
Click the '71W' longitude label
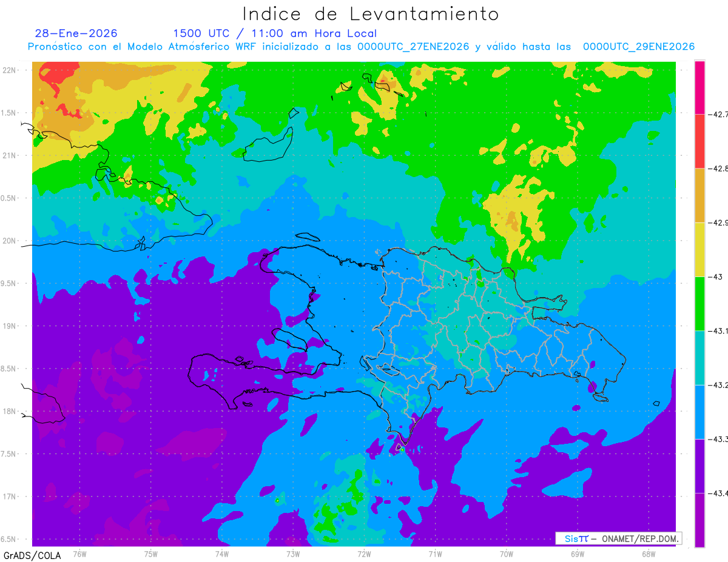click(x=435, y=554)
